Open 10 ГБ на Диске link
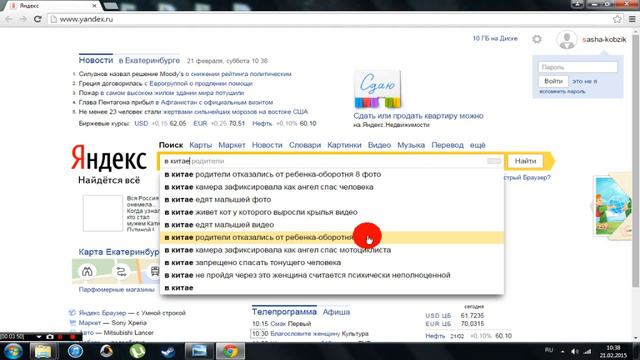This screenshot has width=640, height=360. point(495,38)
